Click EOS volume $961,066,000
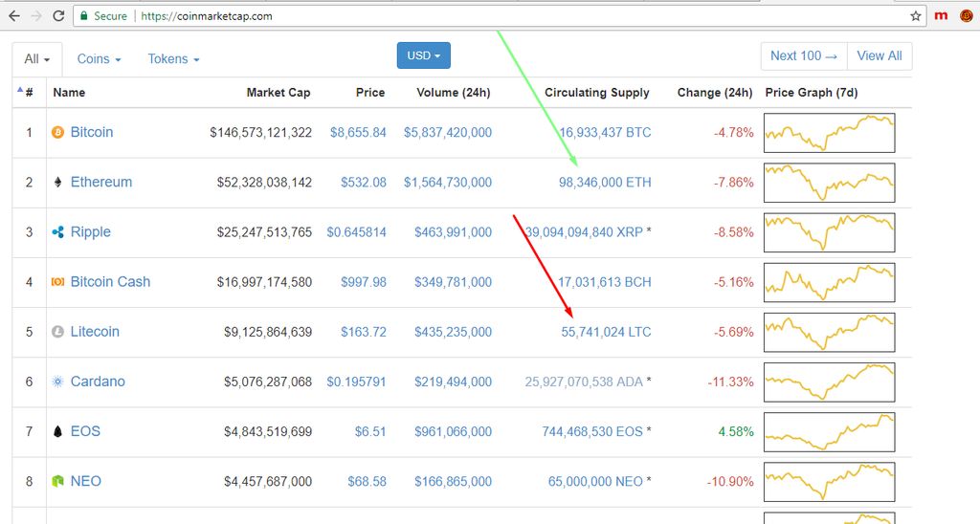 coord(453,431)
